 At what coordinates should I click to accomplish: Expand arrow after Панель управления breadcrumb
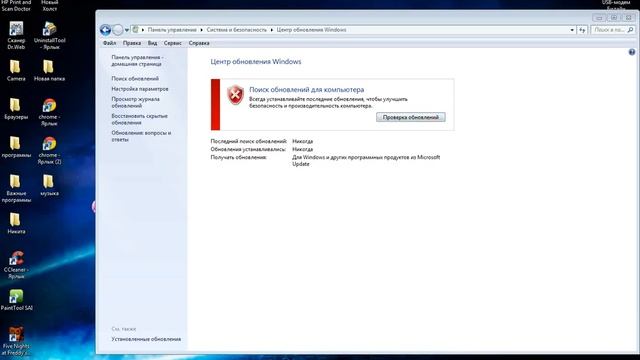[x=201, y=30]
